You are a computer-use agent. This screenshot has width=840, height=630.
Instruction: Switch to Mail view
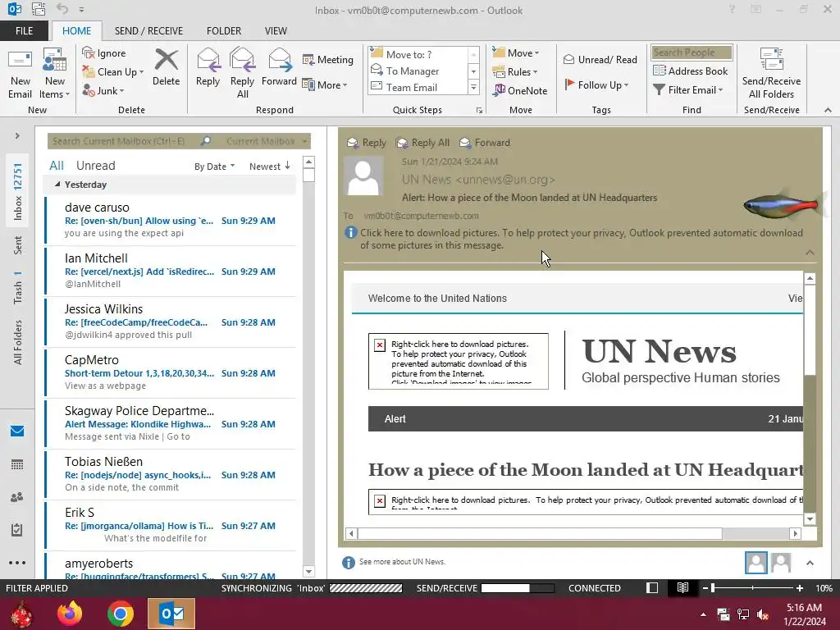pos(17,431)
